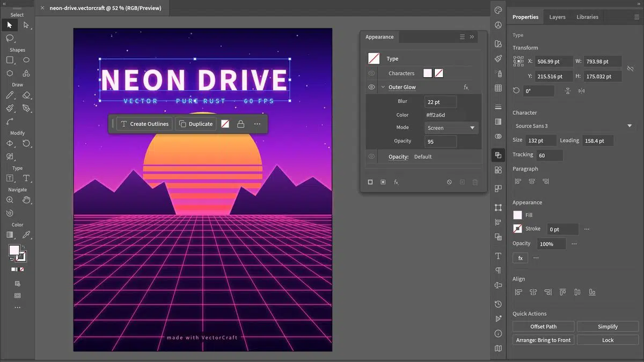Screen dimensions: 644x362
Task: Click the flip horizontal icon in Transform
Action: pyautogui.click(x=581, y=91)
